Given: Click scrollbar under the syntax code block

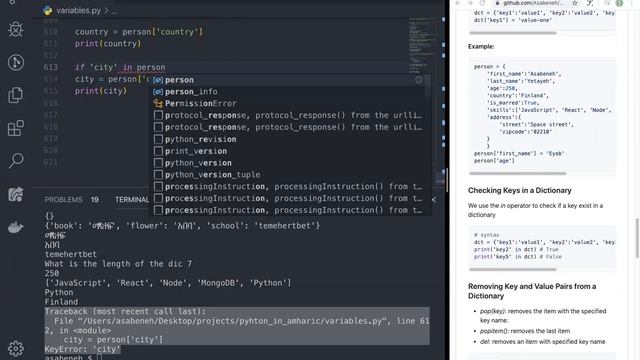Looking at the screenshot, I should tap(513, 269).
